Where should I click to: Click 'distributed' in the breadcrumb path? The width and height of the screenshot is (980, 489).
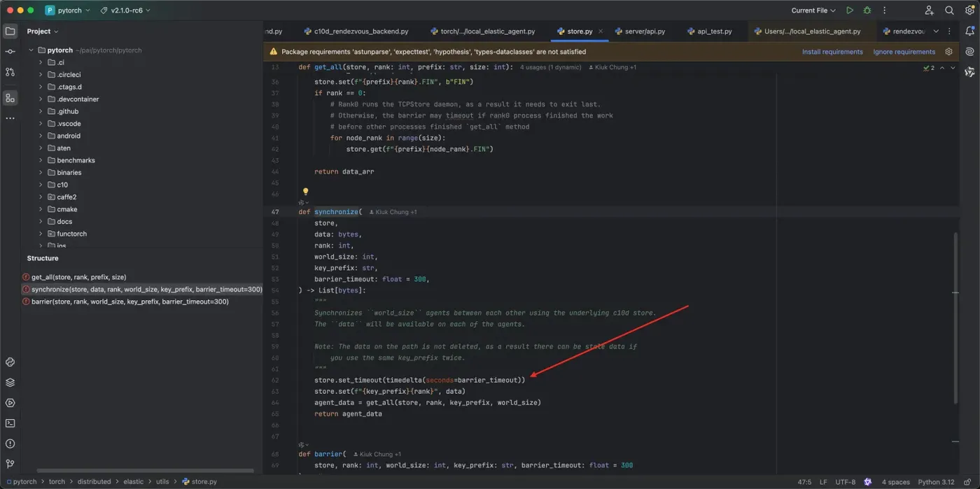pyautogui.click(x=94, y=481)
